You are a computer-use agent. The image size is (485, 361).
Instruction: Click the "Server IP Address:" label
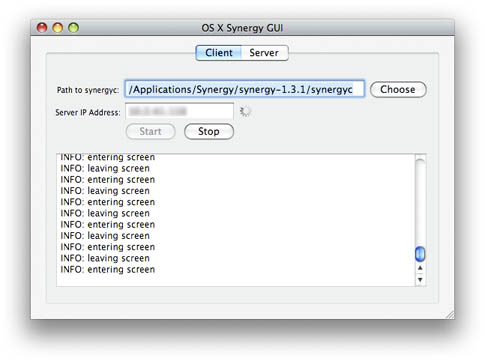[x=88, y=112]
